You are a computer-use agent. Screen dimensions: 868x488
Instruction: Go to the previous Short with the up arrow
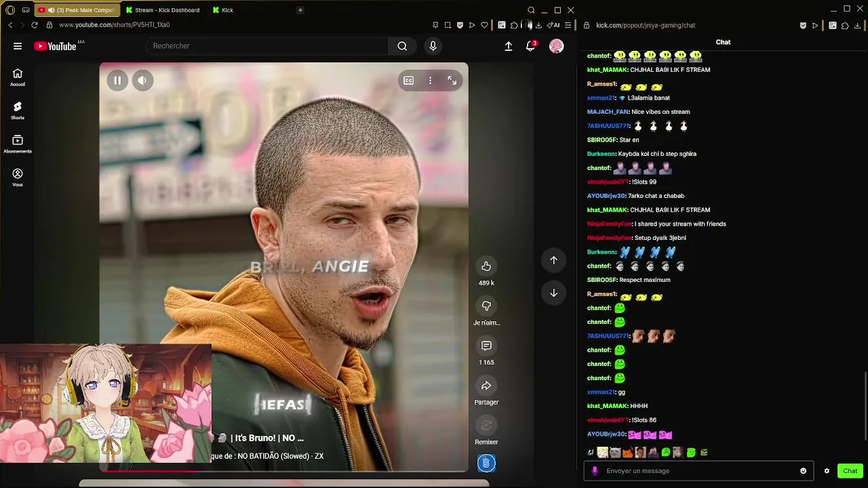click(x=553, y=260)
